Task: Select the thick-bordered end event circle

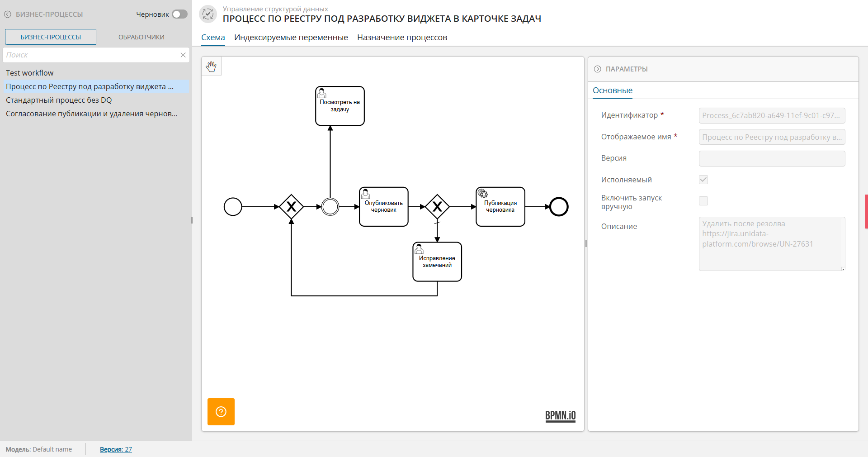Action: point(559,207)
